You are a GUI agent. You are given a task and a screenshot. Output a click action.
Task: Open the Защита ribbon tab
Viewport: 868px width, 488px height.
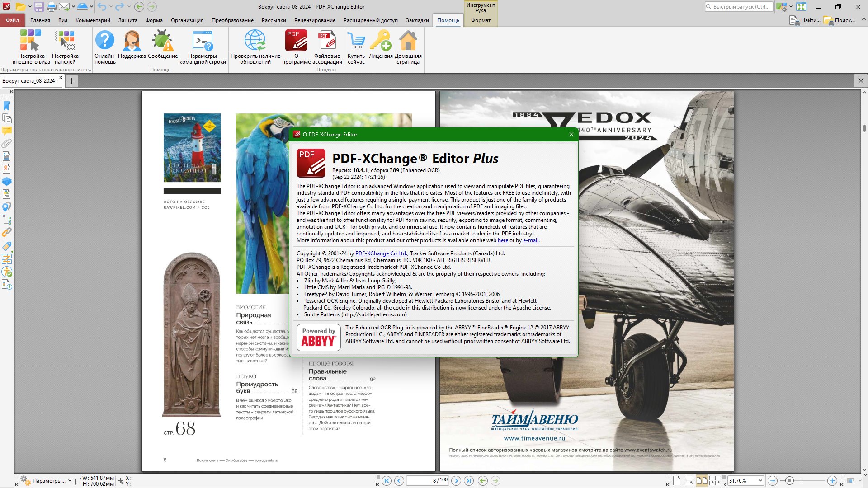tap(128, 20)
